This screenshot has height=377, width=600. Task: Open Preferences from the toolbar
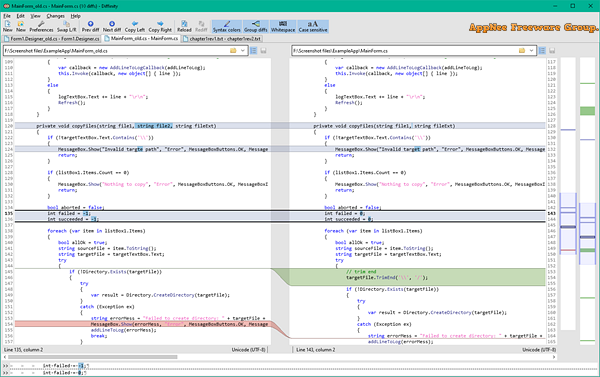click(41, 26)
